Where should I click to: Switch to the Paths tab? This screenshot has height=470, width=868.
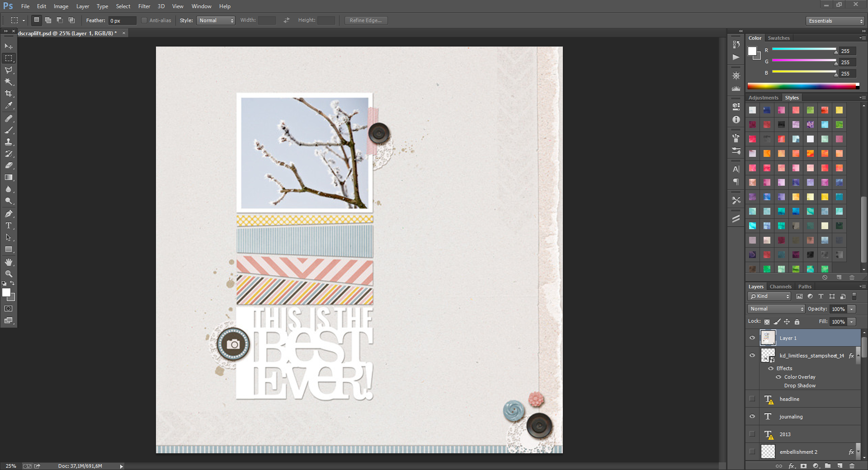pyautogui.click(x=805, y=287)
